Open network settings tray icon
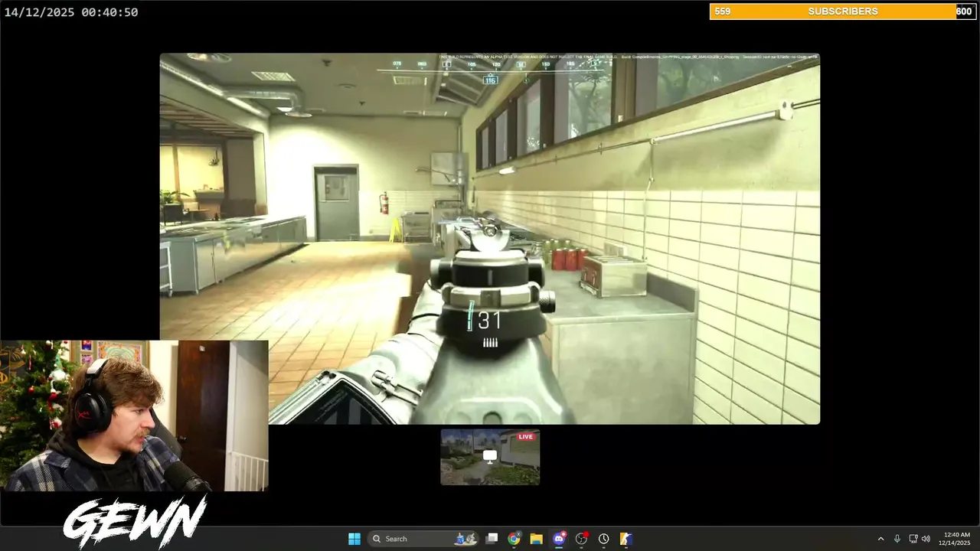 coord(913,539)
